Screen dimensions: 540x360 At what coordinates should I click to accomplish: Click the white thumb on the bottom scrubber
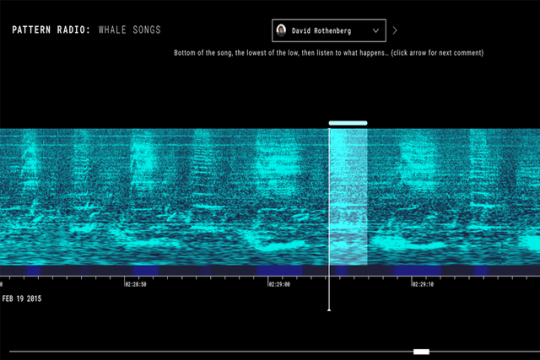tap(421, 352)
